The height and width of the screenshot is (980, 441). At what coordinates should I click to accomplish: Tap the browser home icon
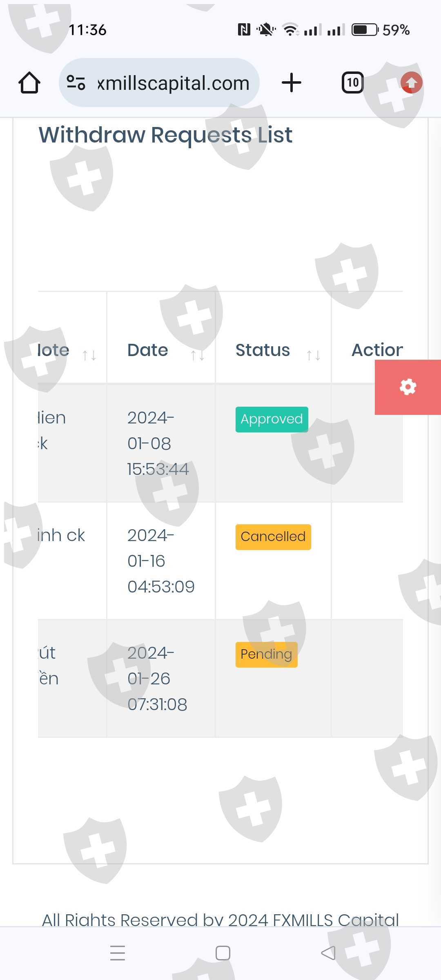[29, 83]
